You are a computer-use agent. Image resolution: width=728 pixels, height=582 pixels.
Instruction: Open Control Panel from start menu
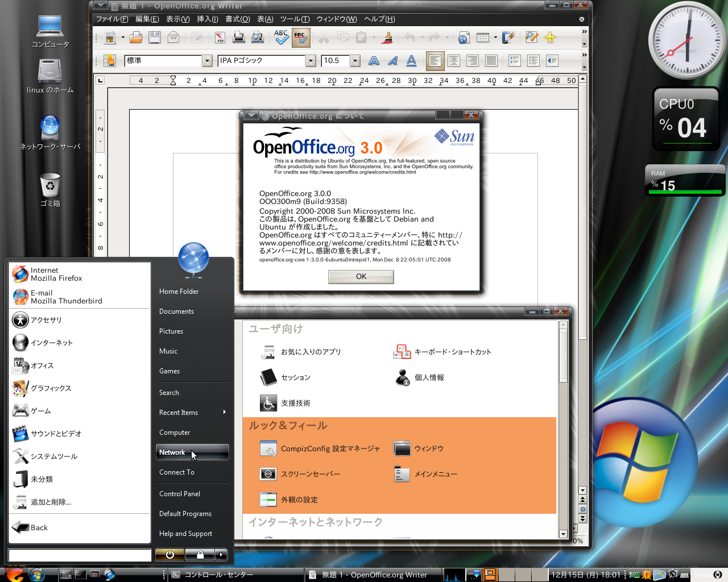click(193, 494)
